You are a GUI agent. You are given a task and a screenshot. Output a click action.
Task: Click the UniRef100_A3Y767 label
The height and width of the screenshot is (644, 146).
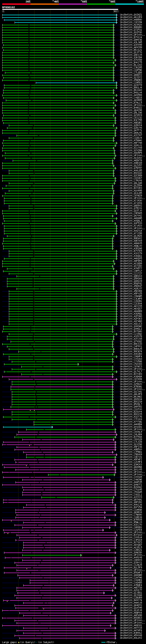[131, 135]
